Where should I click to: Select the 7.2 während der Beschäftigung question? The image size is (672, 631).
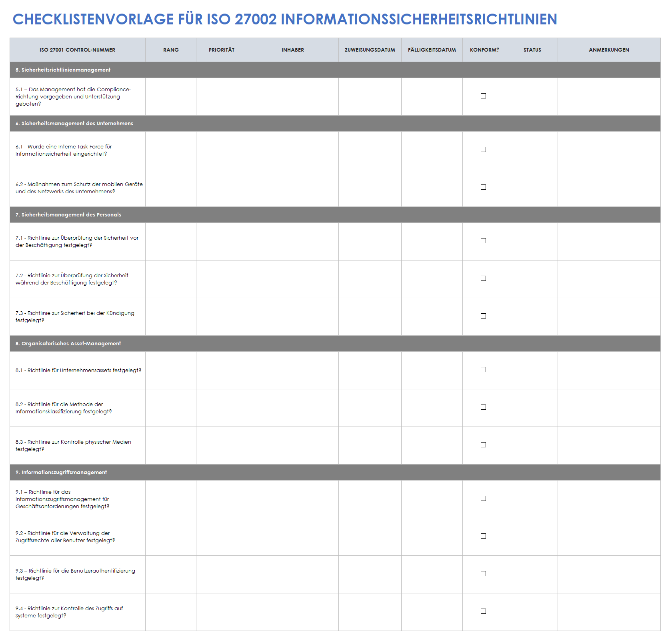(x=72, y=279)
